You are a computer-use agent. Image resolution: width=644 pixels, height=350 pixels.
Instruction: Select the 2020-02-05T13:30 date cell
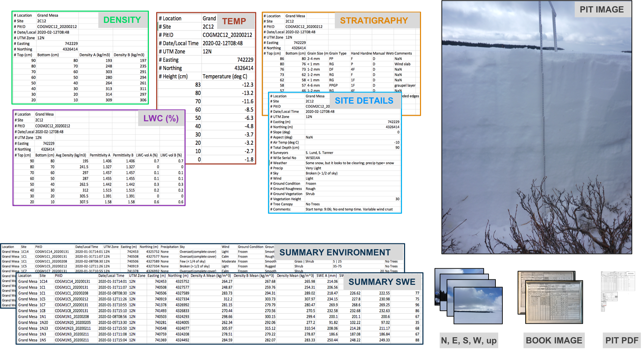pos(113,322)
